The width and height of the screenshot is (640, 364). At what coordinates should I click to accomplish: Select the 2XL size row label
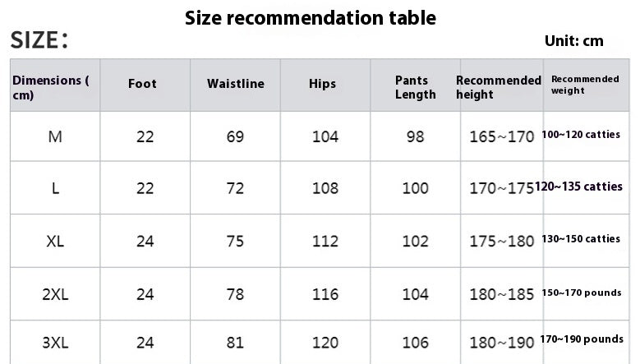point(55,293)
